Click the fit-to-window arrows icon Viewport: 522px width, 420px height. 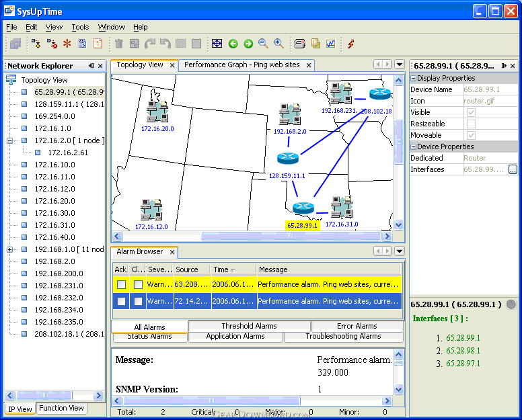click(217, 44)
